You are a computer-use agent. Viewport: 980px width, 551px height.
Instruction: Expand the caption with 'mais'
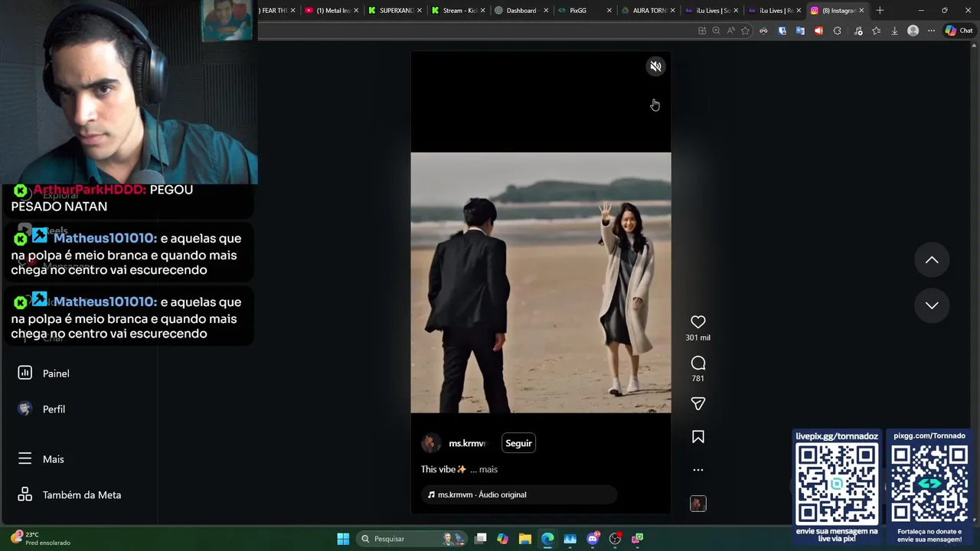click(488, 469)
